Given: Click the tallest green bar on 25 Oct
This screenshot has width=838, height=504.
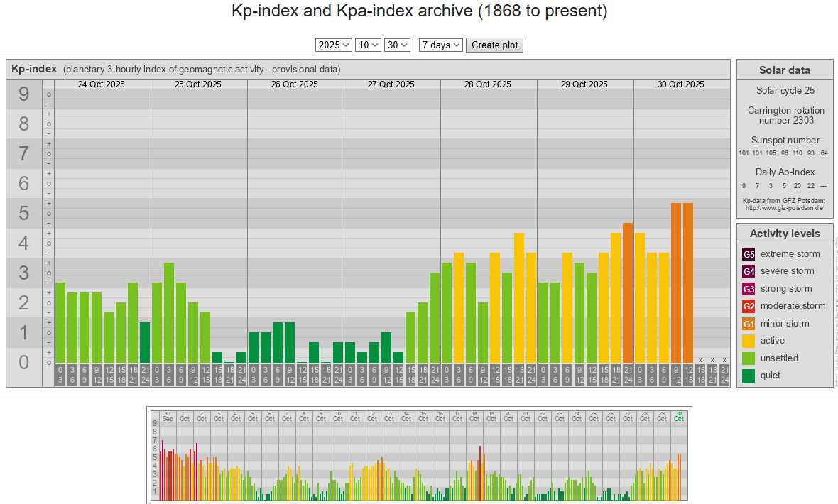Looking at the screenshot, I should coord(169,312).
